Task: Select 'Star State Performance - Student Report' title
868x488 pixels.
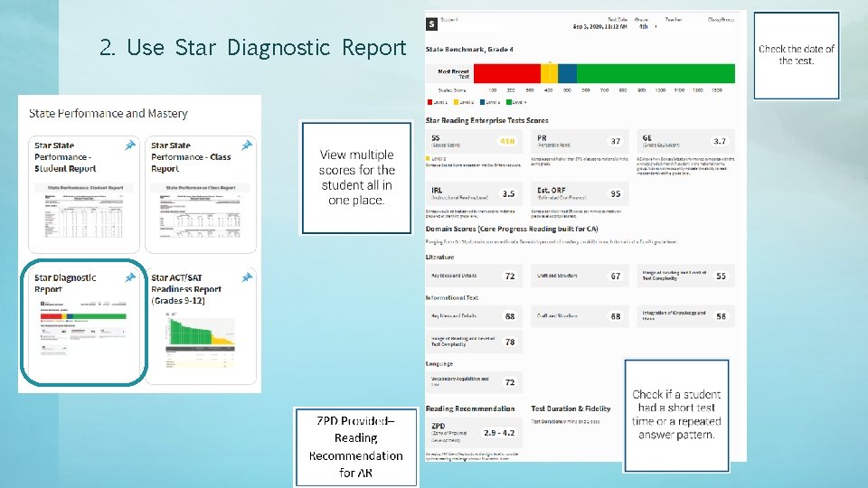Action: click(x=65, y=157)
